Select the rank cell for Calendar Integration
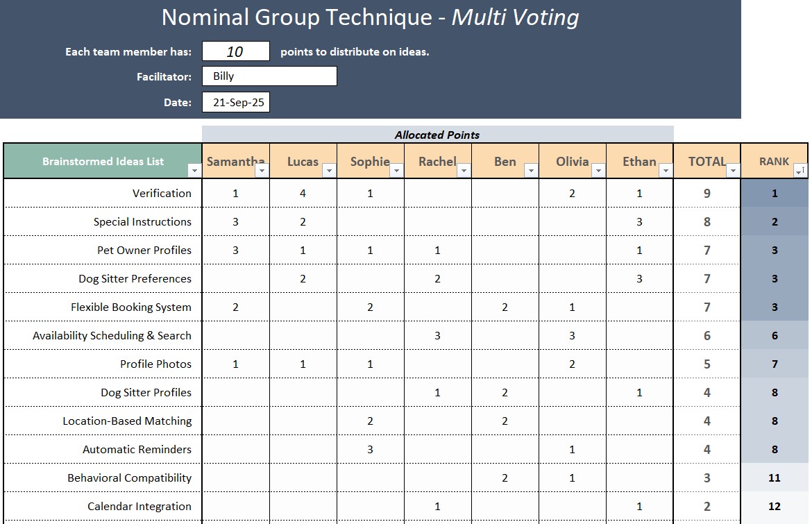This screenshot has width=812, height=524. pos(775,507)
